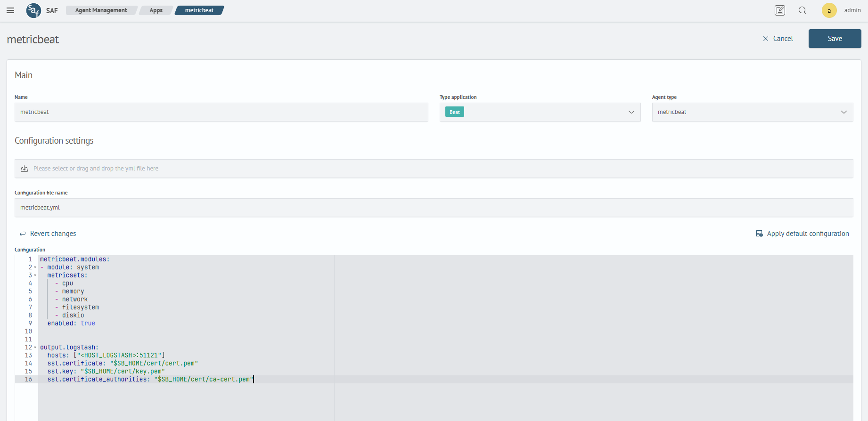Screen dimensions: 868x421
Task: Click the 'output.logstash:' code line
Action: pyautogui.click(x=69, y=348)
